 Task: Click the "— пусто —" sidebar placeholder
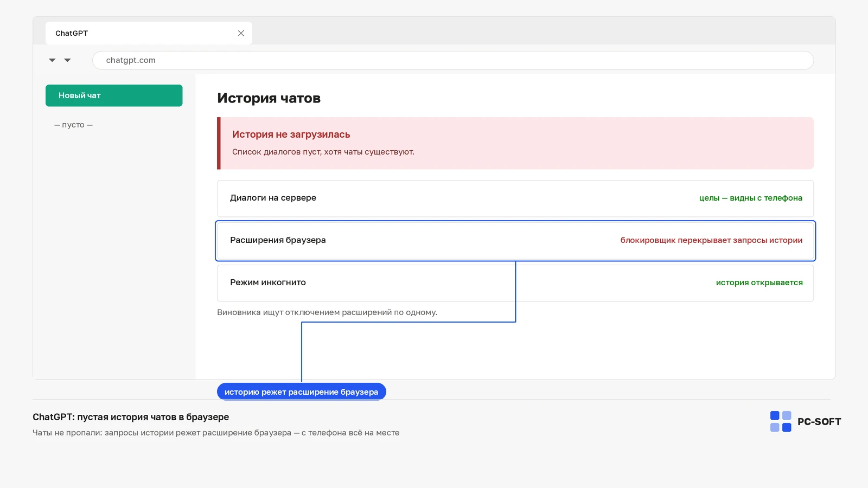(73, 125)
